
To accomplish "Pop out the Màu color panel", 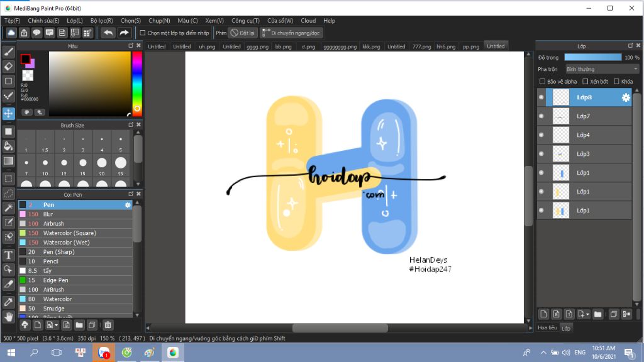I will click(131, 45).
